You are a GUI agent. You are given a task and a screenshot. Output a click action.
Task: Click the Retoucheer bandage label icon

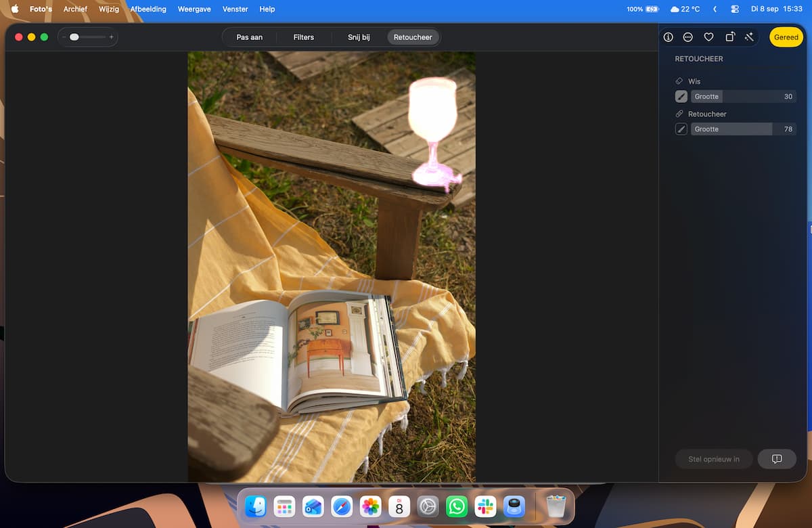pyautogui.click(x=679, y=114)
